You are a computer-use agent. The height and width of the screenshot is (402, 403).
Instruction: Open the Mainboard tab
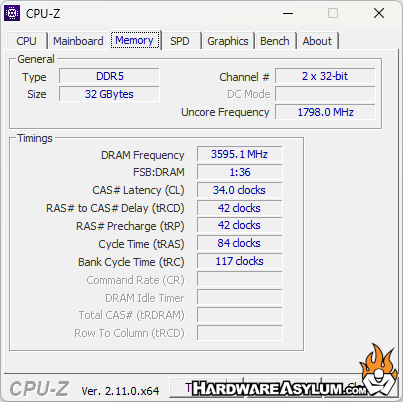click(x=78, y=41)
